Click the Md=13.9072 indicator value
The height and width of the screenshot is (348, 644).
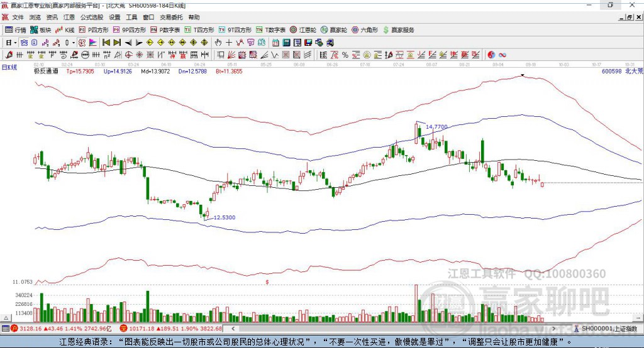(155, 71)
